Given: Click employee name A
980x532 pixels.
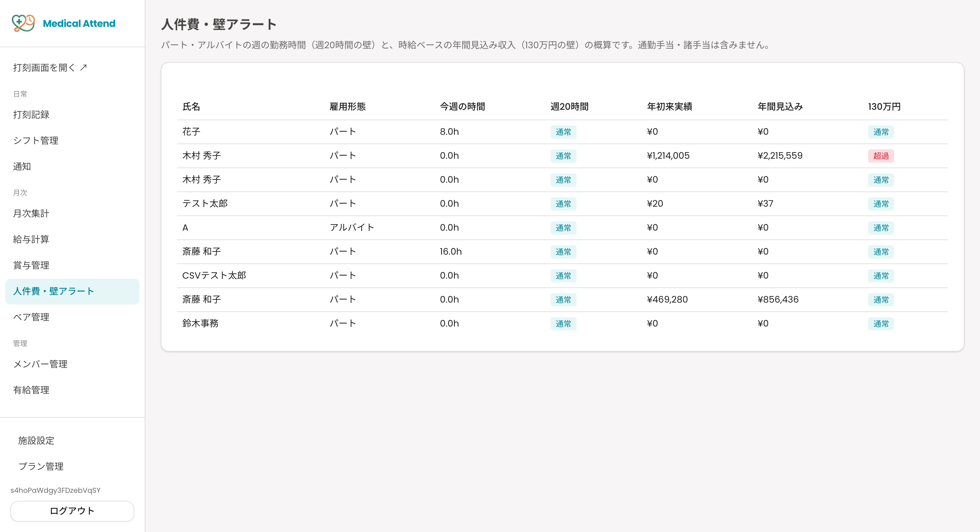Looking at the screenshot, I should (x=185, y=228).
